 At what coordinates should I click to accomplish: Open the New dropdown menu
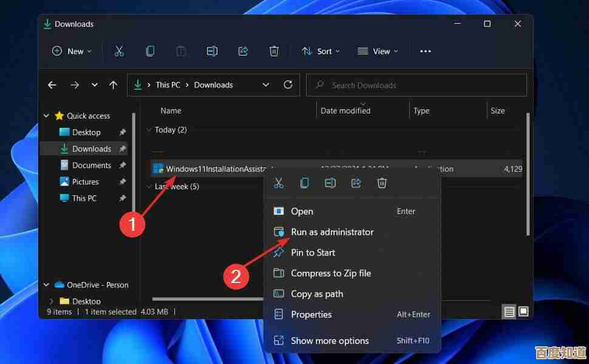coord(72,52)
